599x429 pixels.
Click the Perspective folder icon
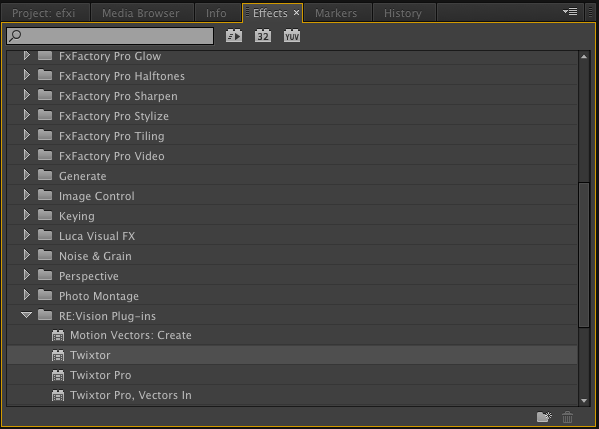[x=45, y=275]
